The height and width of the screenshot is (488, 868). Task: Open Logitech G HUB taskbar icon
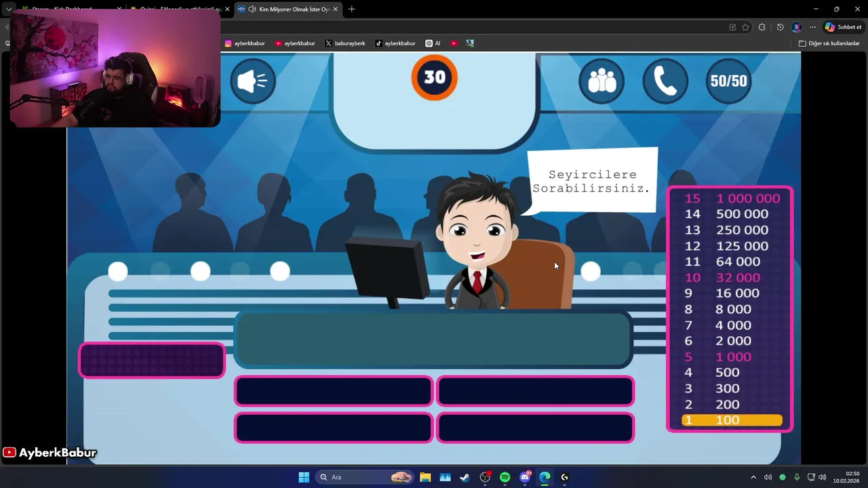click(x=564, y=477)
